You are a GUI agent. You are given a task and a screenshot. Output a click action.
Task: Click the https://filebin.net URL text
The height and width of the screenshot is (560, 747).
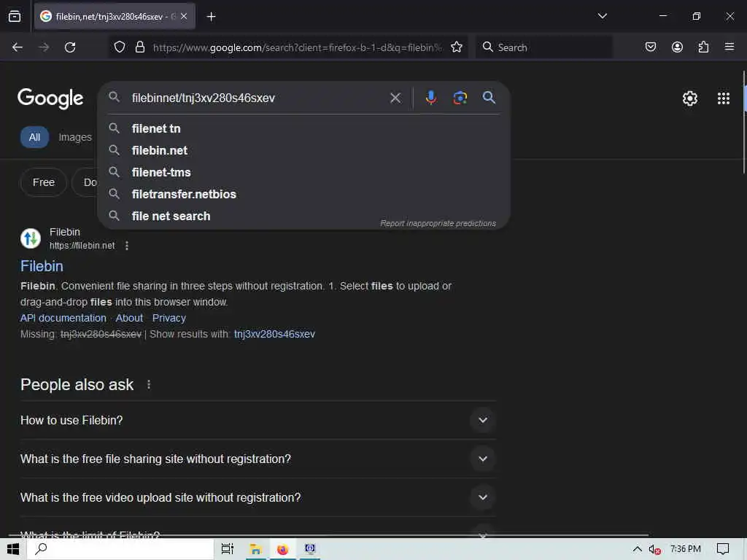pyautogui.click(x=82, y=246)
